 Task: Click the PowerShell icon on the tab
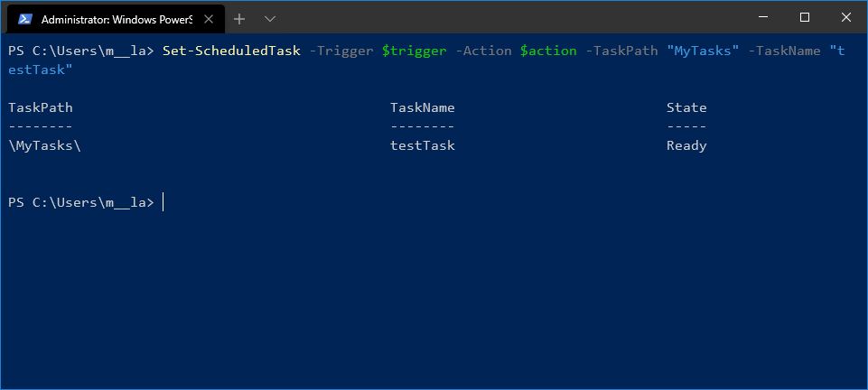pyautogui.click(x=25, y=18)
